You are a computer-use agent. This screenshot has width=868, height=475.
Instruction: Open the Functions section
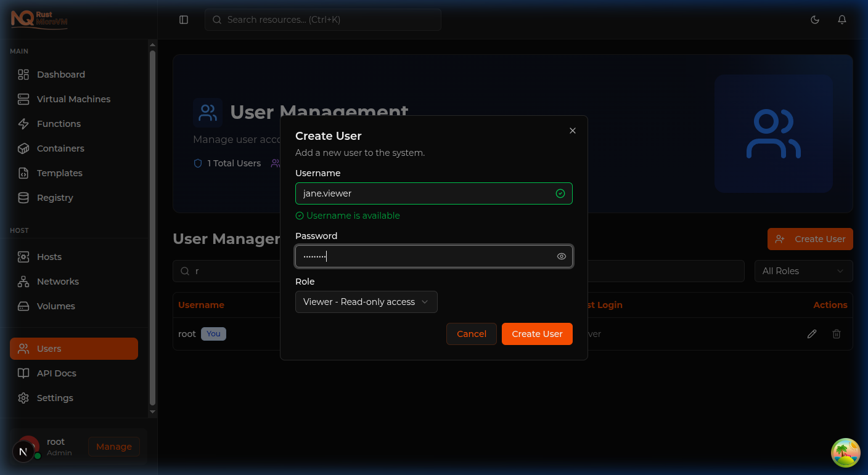pos(59,123)
